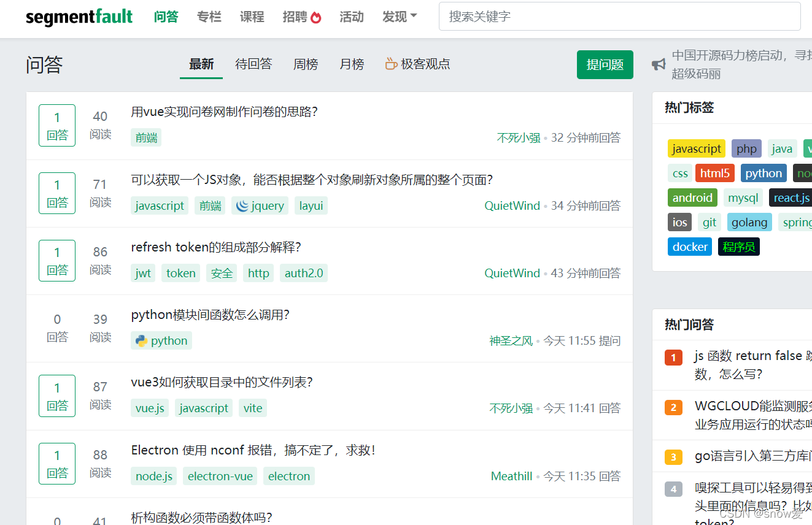
Task: Click the electron-vue tag
Action: 220,476
